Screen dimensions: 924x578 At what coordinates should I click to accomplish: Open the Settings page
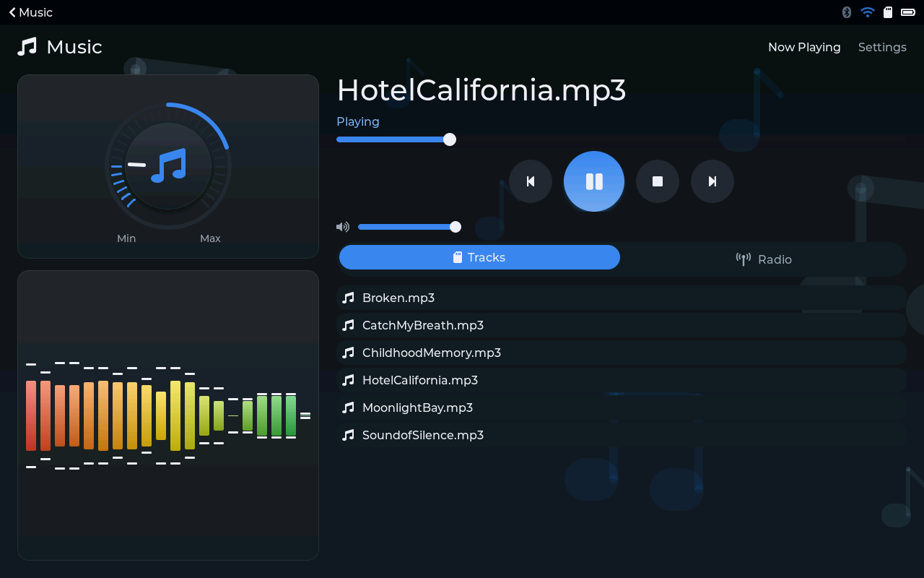882,47
